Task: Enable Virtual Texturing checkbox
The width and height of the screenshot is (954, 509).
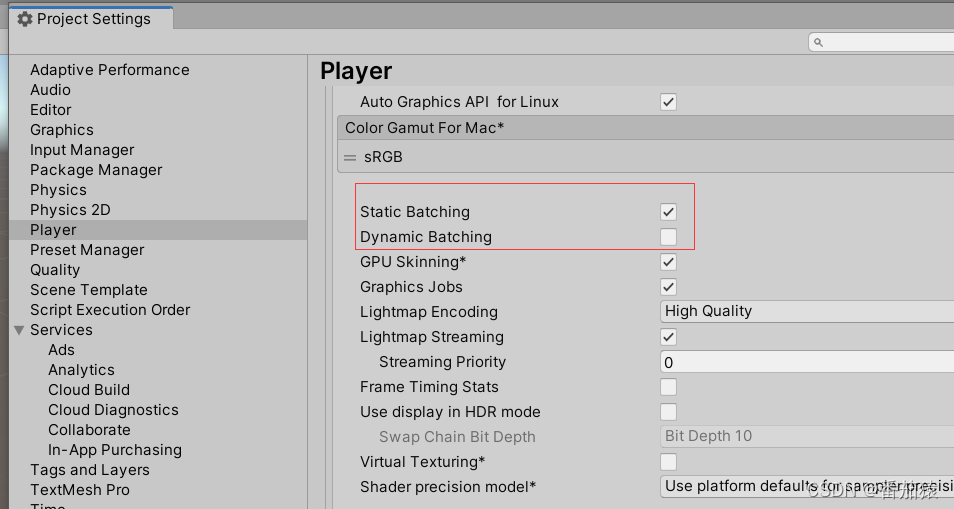Action: pyautogui.click(x=668, y=462)
